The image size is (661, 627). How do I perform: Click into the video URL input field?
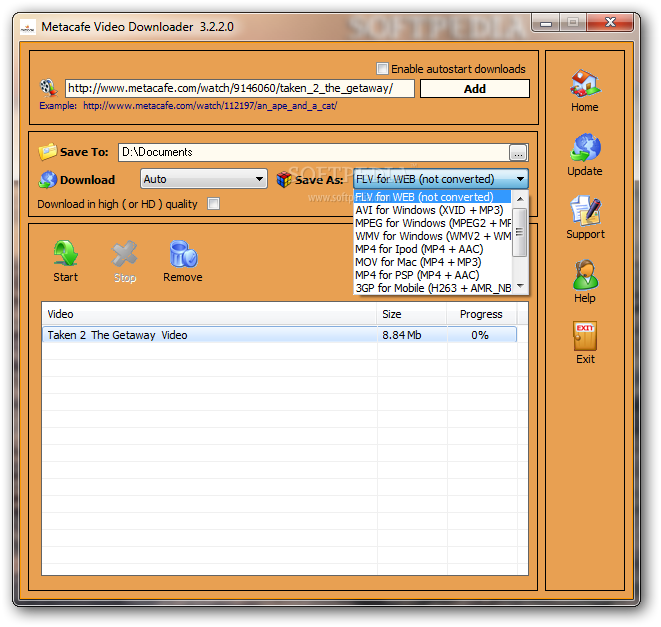tap(239, 88)
